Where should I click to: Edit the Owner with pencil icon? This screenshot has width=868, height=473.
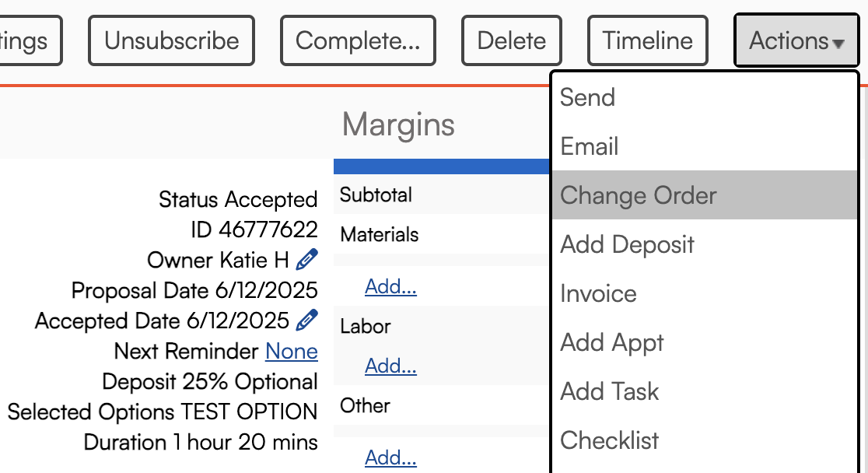point(307,259)
